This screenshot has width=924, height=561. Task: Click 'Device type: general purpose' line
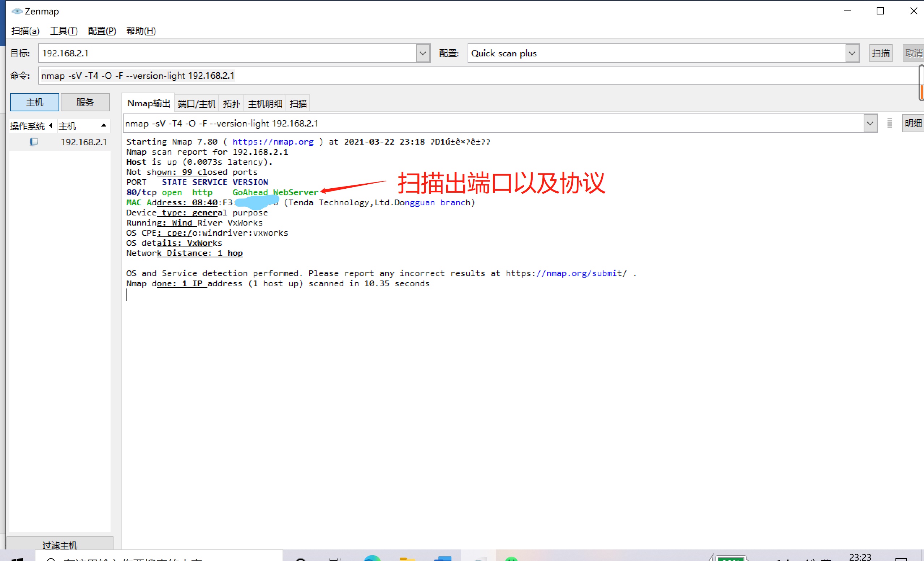pyautogui.click(x=197, y=213)
